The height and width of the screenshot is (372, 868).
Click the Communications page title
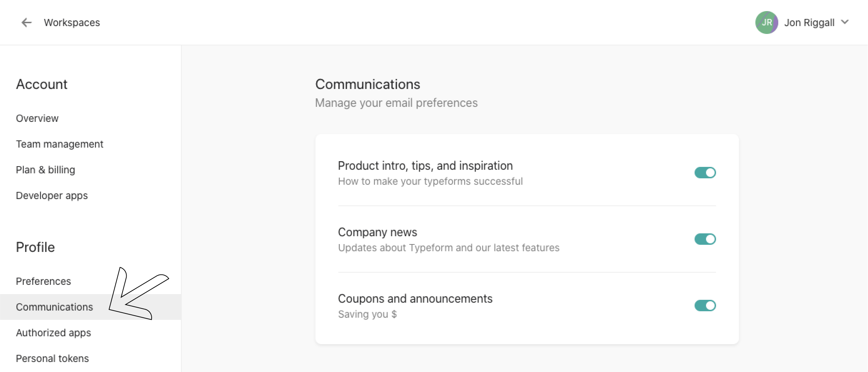(368, 84)
